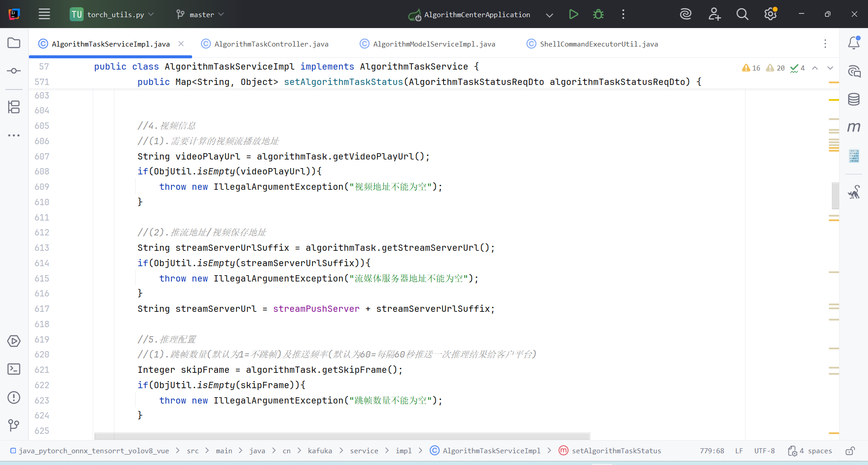Open the Problems tool window

[14, 397]
